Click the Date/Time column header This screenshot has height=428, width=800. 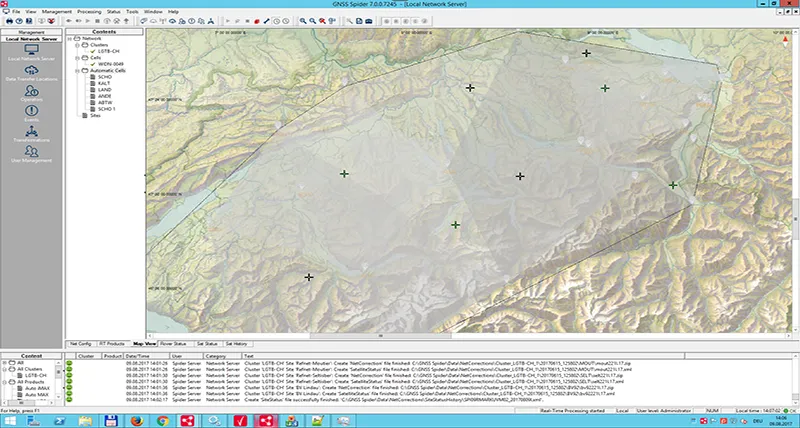coord(138,355)
